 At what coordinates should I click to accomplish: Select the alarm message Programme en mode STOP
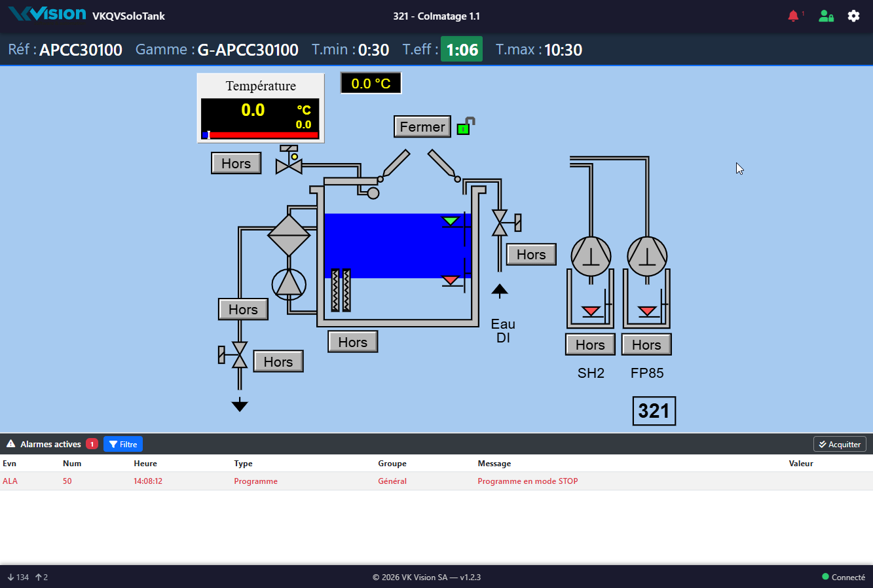pyautogui.click(x=528, y=481)
